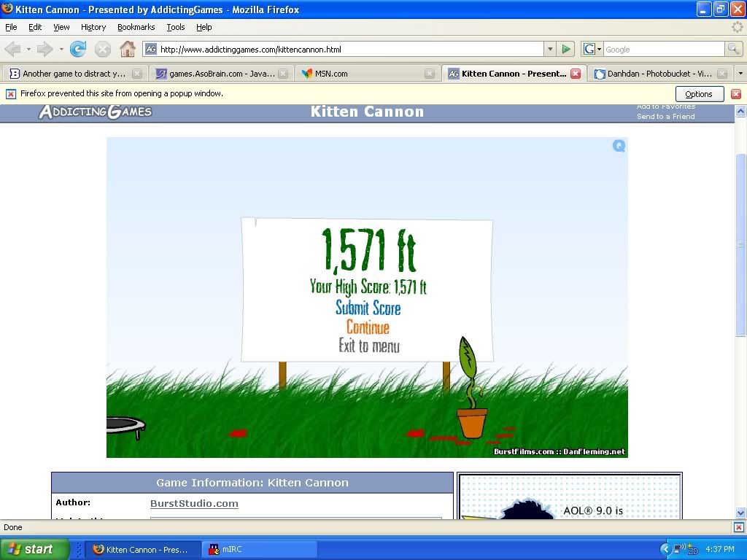The height and width of the screenshot is (560, 747).
Task: Click the 'Author:' label
Action: tap(73, 502)
